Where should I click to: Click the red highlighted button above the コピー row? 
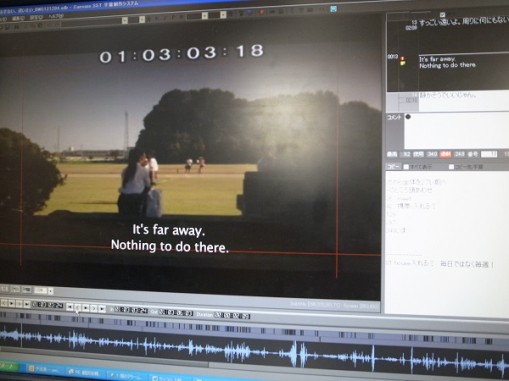(445, 154)
